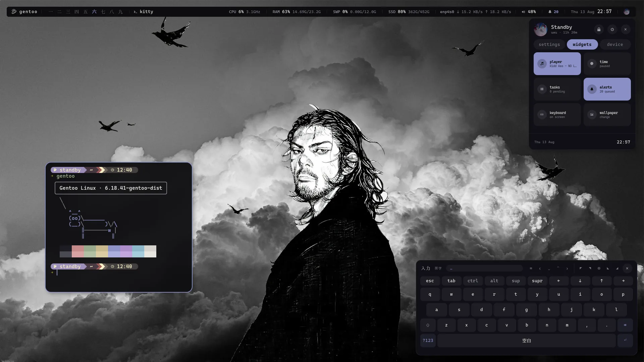The height and width of the screenshot is (362, 644).
Task: Click the keyboard layout icon next to the input field
Action: (531, 268)
